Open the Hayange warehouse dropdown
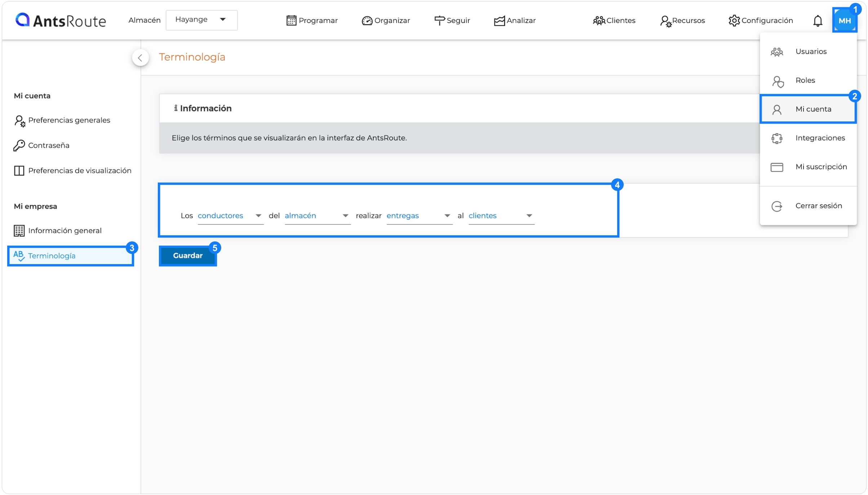Viewport: 868px width, 495px height. click(x=201, y=20)
